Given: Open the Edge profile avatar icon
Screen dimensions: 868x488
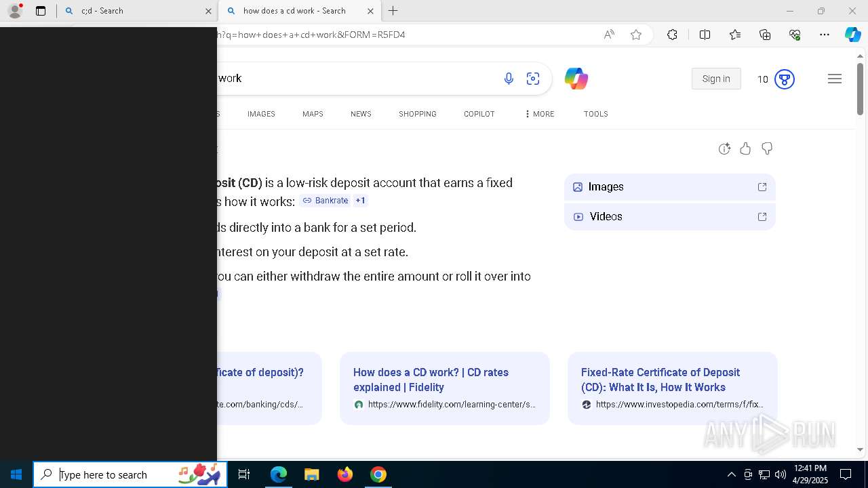Looking at the screenshot, I should coord(14,11).
